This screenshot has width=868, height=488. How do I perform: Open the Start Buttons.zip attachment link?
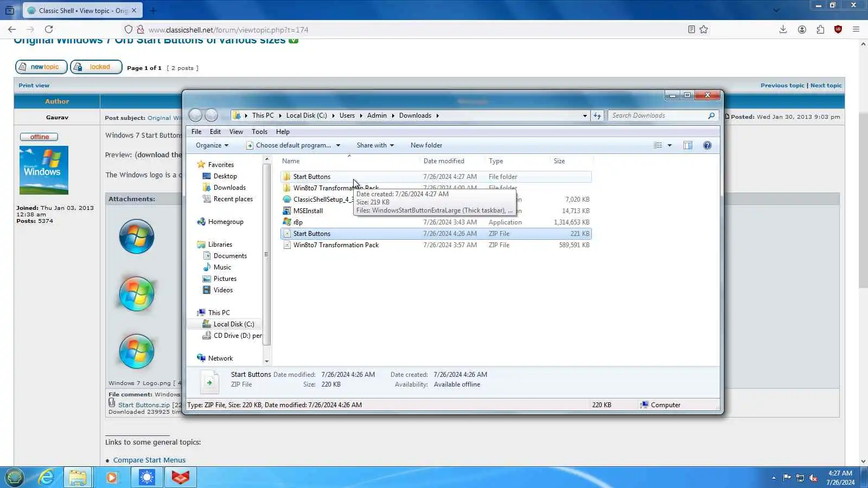(x=144, y=404)
